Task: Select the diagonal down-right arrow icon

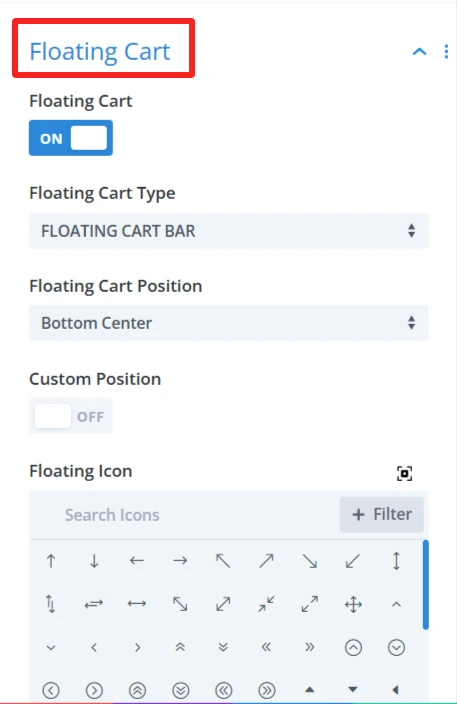Action: click(310, 561)
